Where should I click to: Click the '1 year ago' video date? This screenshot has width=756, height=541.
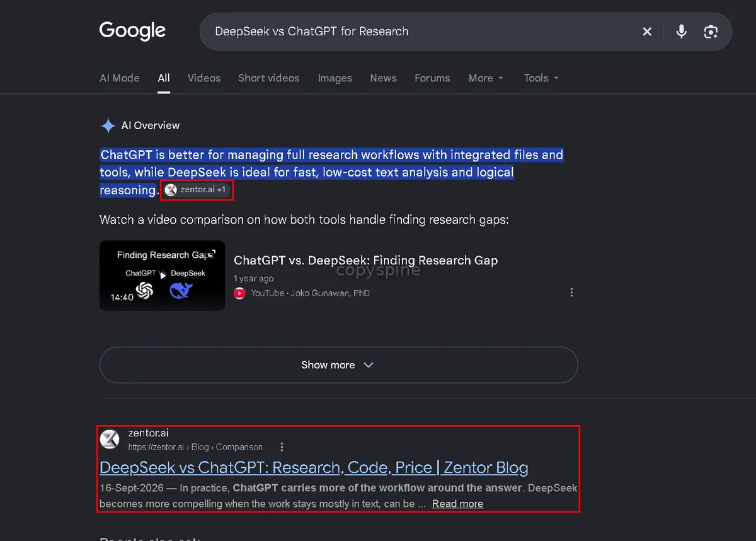tap(253, 279)
